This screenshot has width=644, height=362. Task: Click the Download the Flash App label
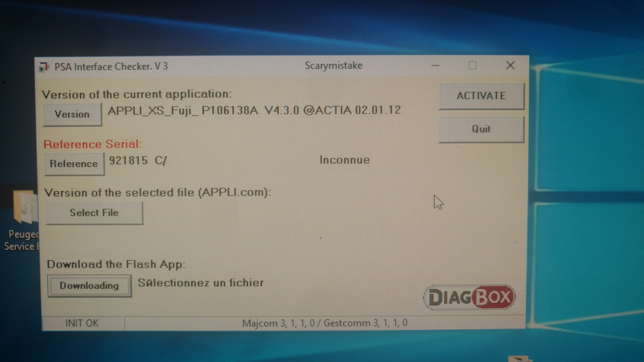pyautogui.click(x=116, y=264)
